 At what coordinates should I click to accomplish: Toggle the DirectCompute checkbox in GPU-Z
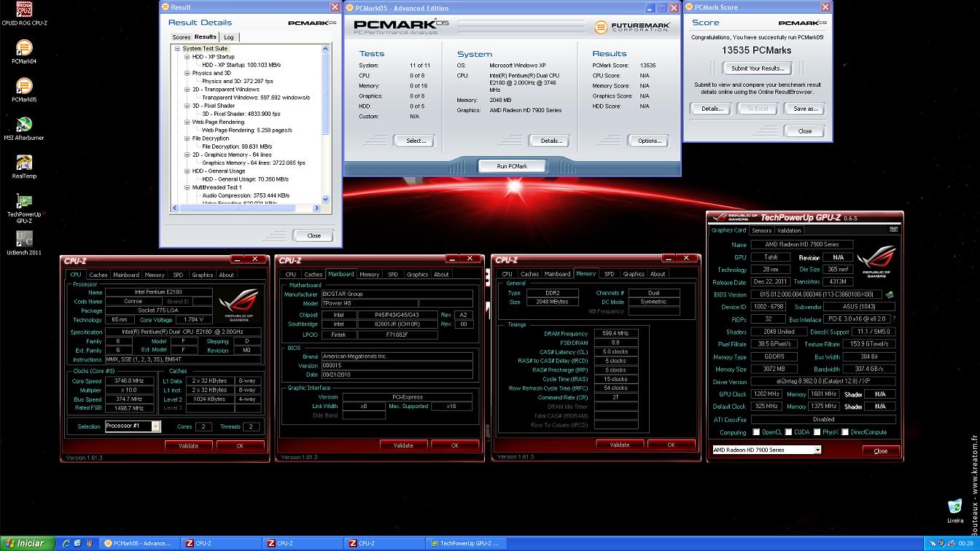click(x=844, y=432)
